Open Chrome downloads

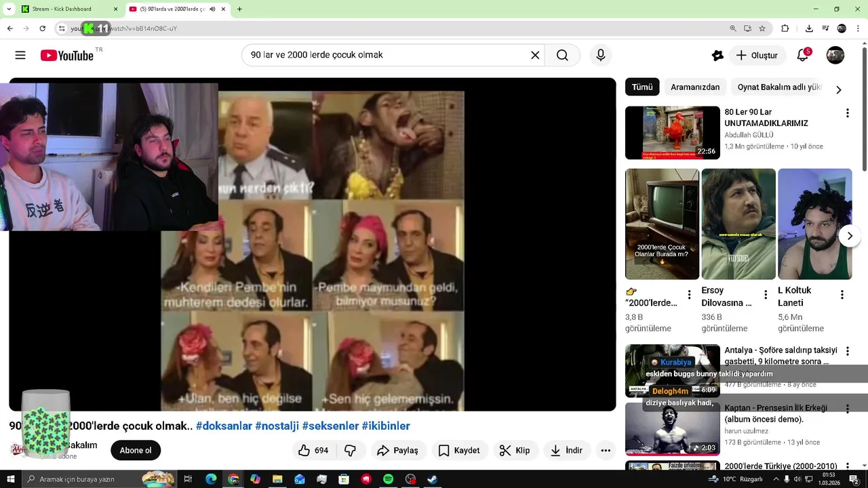point(809,28)
